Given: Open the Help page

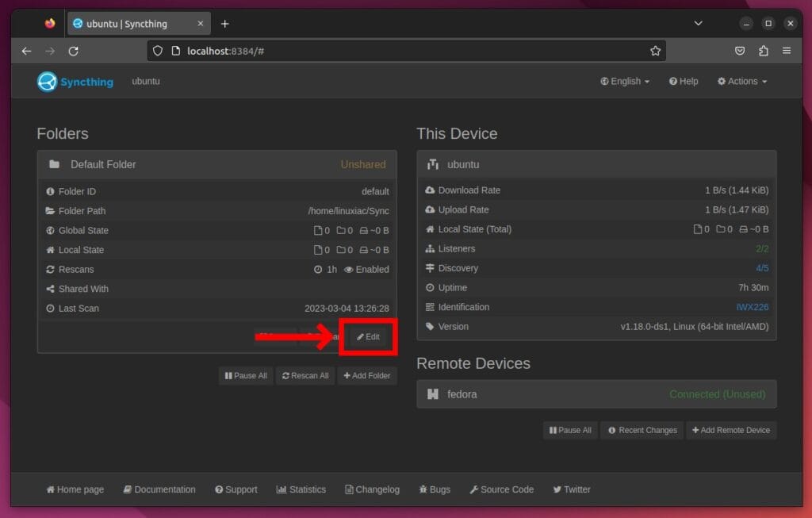Looking at the screenshot, I should pos(683,82).
